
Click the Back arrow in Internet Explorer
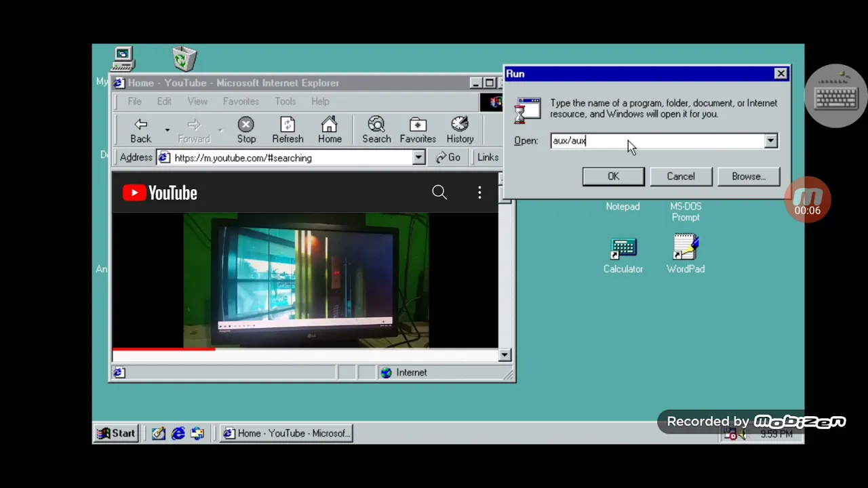(141, 130)
